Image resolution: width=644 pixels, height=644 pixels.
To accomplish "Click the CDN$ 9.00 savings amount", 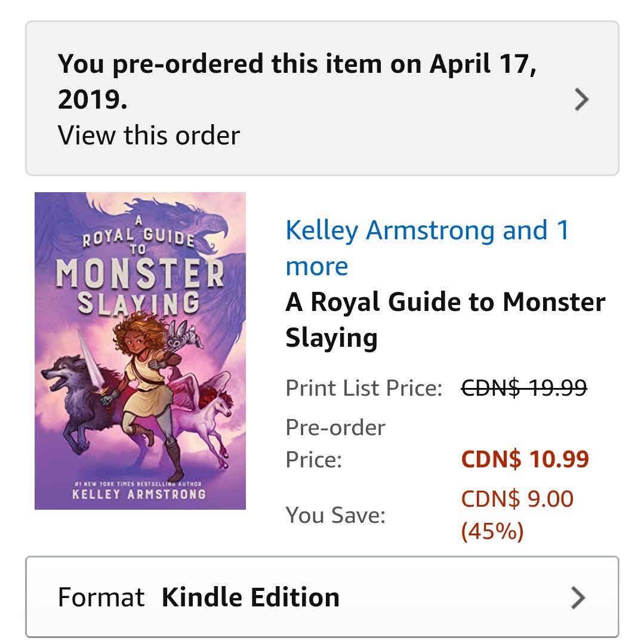I will point(517,499).
